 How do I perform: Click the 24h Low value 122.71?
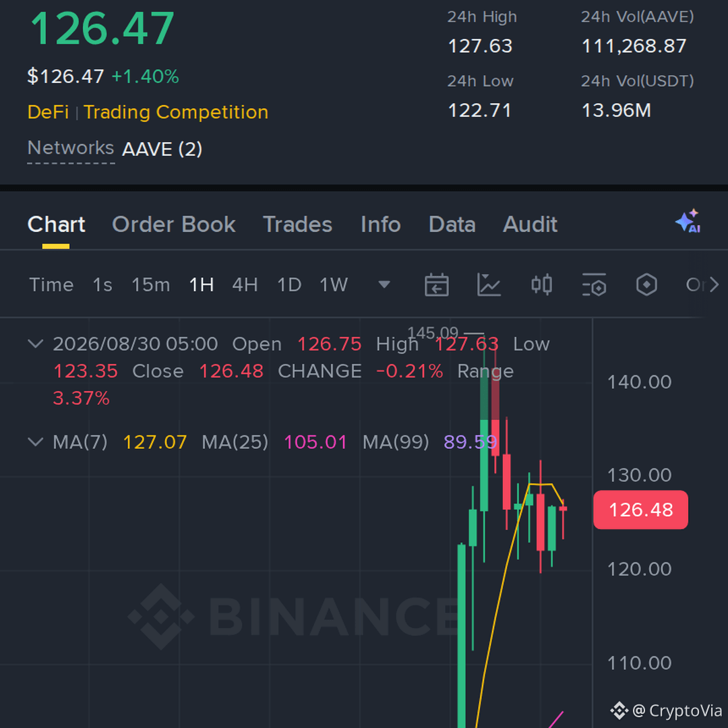tap(480, 111)
